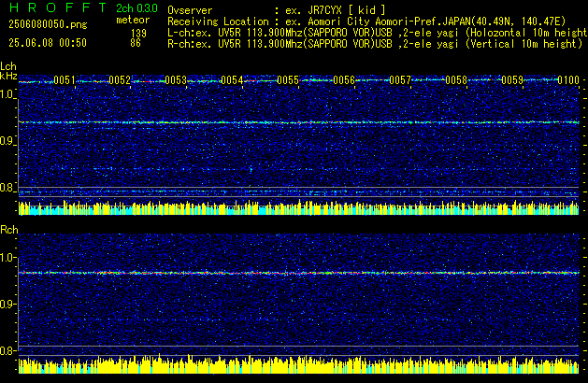The image size is (588, 383).
Task: Click the meteor count 86
Action: click(136, 43)
